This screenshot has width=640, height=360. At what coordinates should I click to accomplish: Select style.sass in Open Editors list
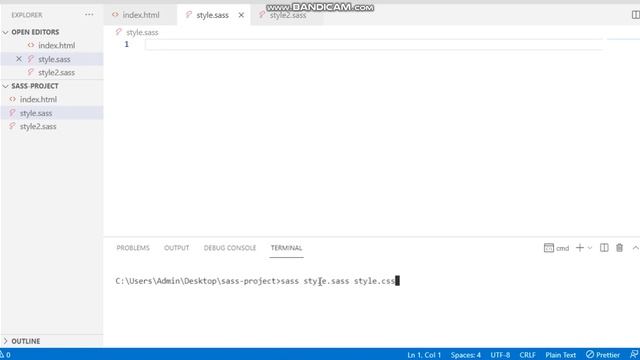[x=54, y=59]
